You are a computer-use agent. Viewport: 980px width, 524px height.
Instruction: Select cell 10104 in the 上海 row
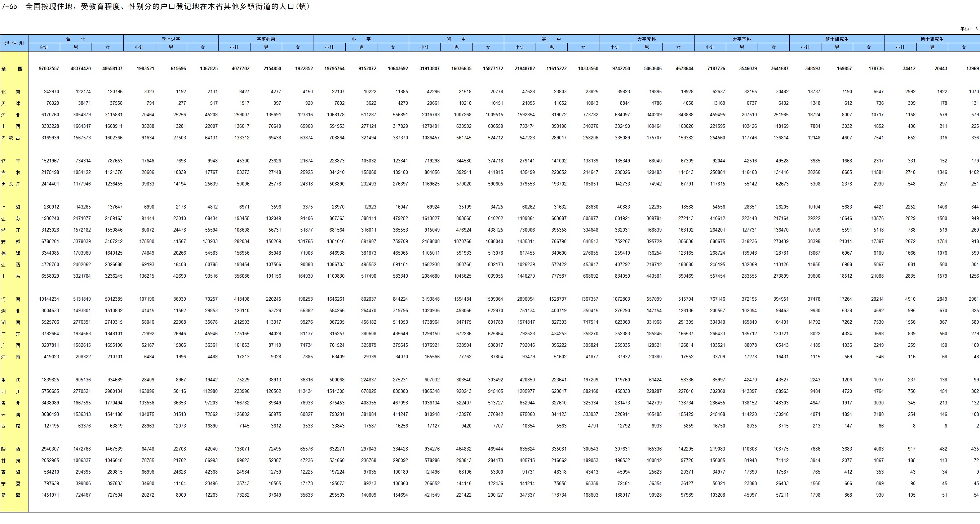pos(814,207)
